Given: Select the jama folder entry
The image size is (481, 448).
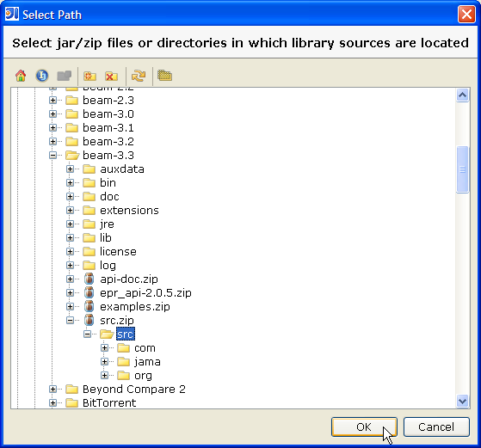Looking at the screenshot, I should 147,362.
